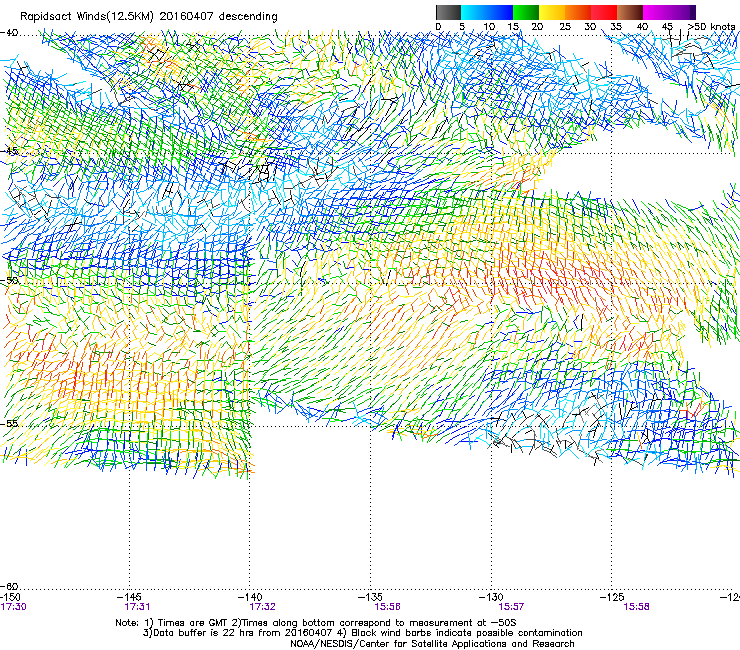This screenshot has width=740, height=650.
Task: Click the orange 25-30 knots legend swatch
Action: pos(578,12)
